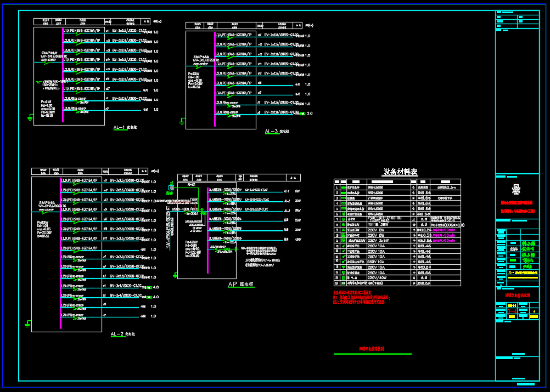Select the yellow bar in the title block
The height and width of the screenshot is (392, 550).
[x=522, y=278]
